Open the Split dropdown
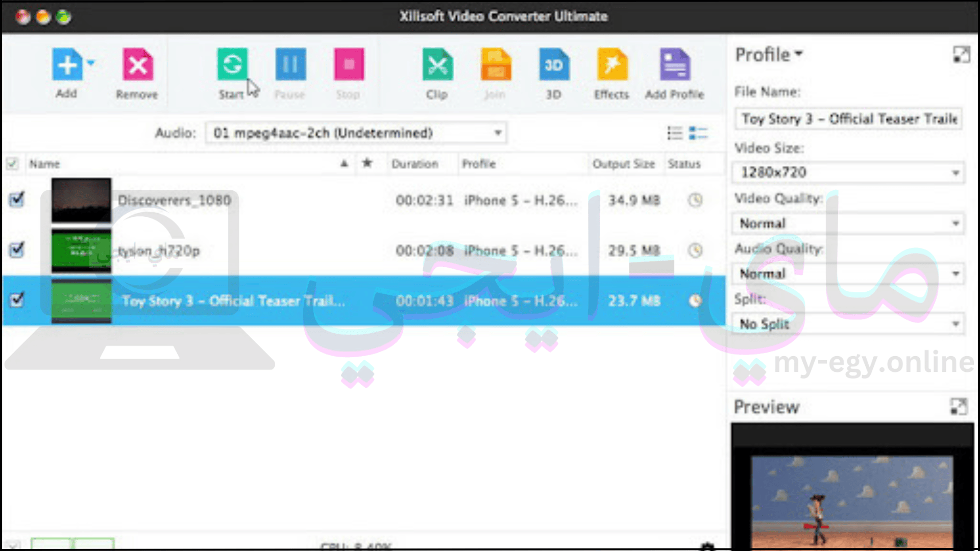The height and width of the screenshot is (551, 980). click(848, 324)
